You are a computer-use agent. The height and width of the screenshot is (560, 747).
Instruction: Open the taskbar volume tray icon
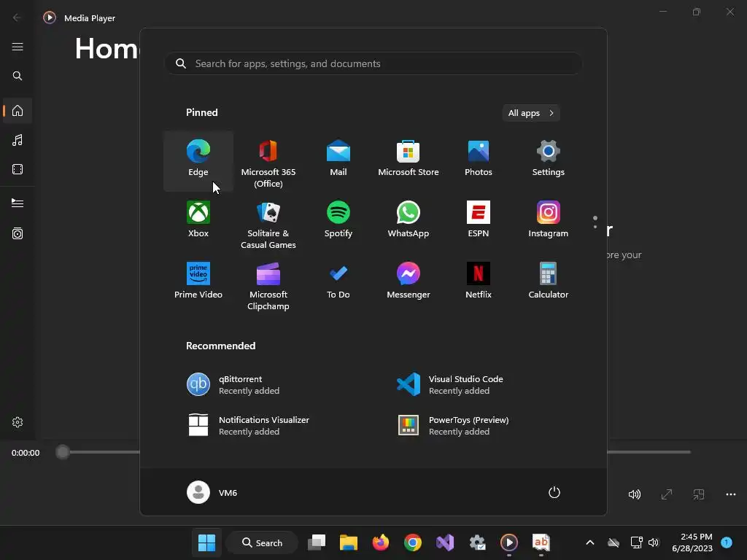[654, 542]
